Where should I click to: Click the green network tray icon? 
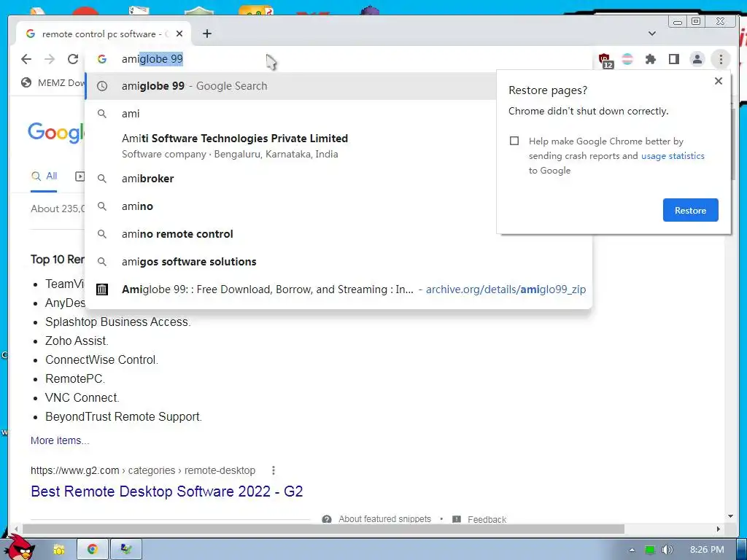[x=650, y=550]
